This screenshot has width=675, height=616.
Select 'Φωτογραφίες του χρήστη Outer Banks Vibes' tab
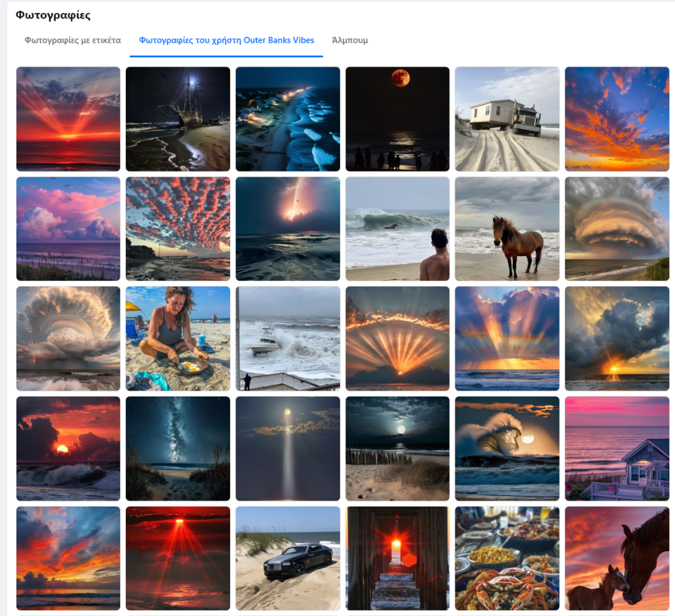pyautogui.click(x=227, y=40)
